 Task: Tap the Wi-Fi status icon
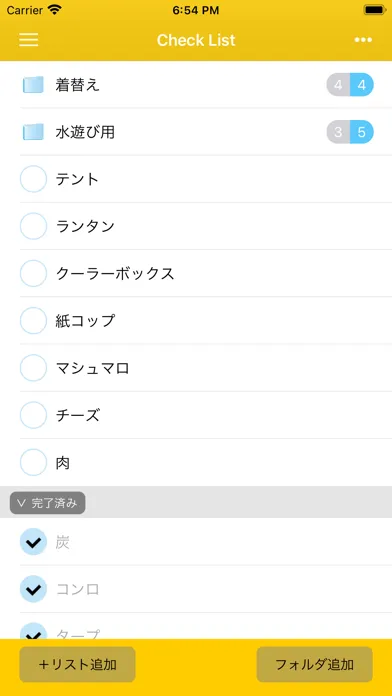pos(55,10)
